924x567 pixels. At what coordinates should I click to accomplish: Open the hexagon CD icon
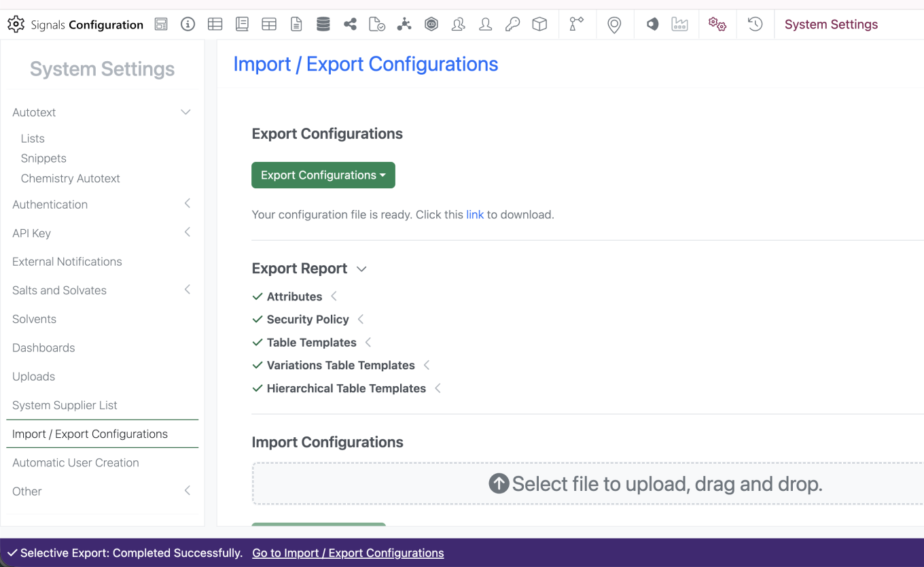(x=431, y=24)
